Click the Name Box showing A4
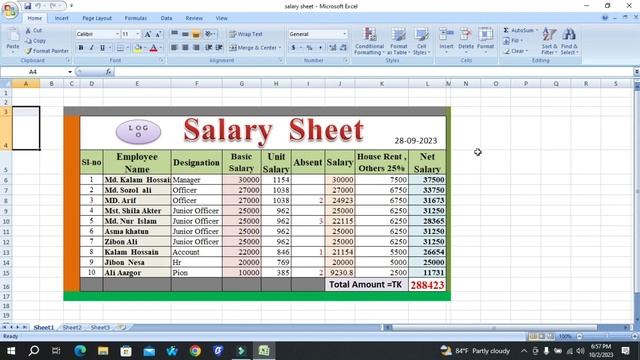This screenshot has width=640, height=360. [x=33, y=72]
